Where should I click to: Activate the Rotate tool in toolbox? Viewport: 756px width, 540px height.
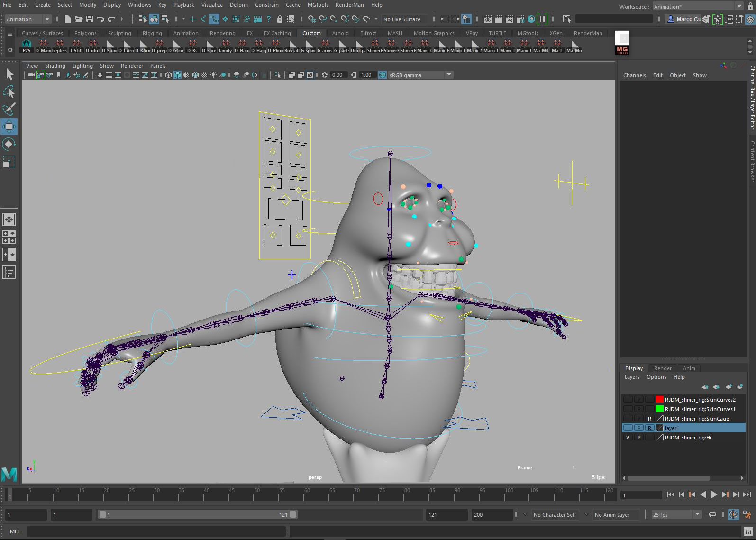click(x=9, y=144)
